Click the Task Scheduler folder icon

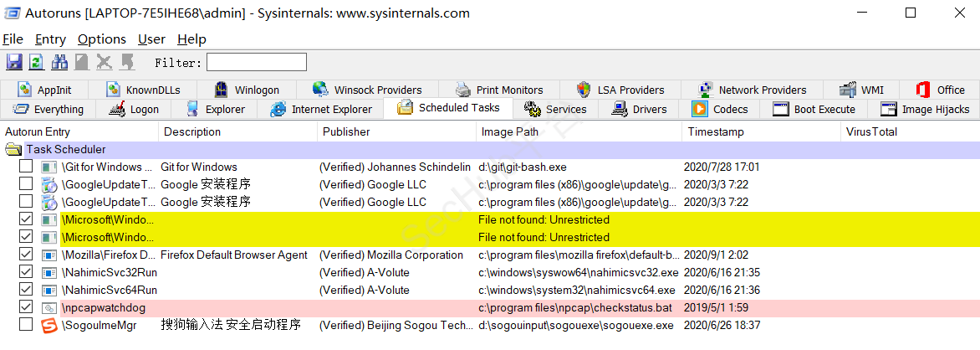(13, 150)
